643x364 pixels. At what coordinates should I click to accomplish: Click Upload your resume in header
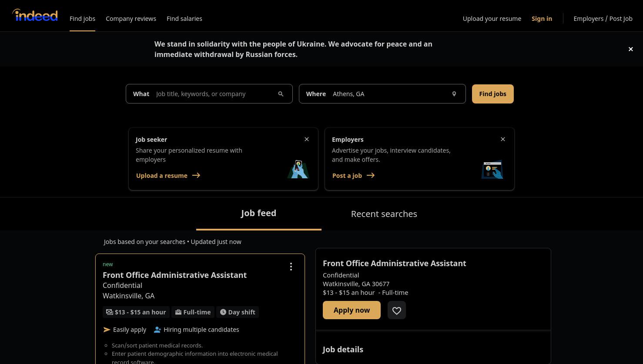pos(492,19)
